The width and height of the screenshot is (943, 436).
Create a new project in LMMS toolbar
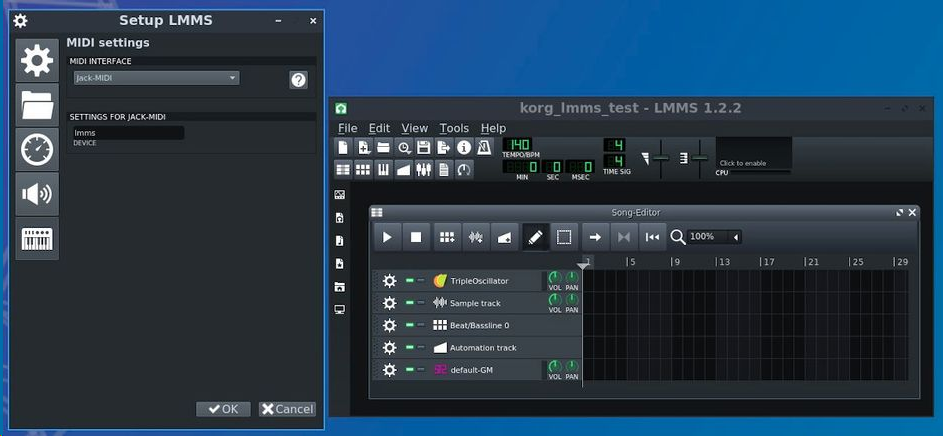pyautogui.click(x=343, y=147)
